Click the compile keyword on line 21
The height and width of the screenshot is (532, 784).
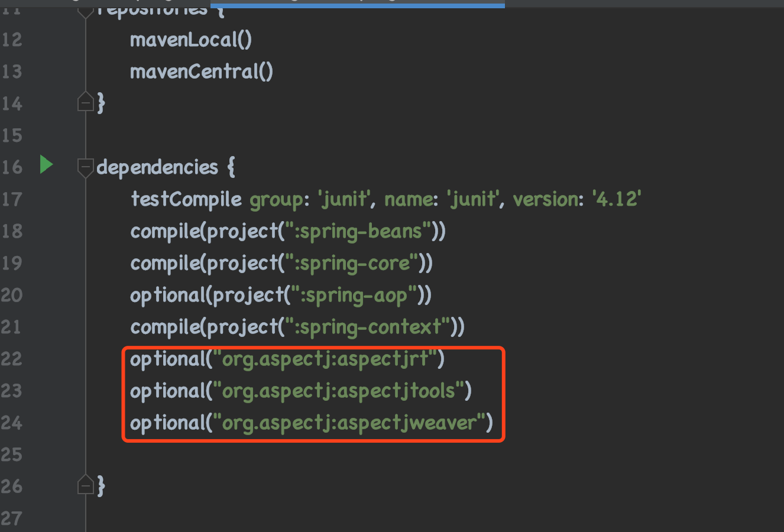[x=166, y=327]
